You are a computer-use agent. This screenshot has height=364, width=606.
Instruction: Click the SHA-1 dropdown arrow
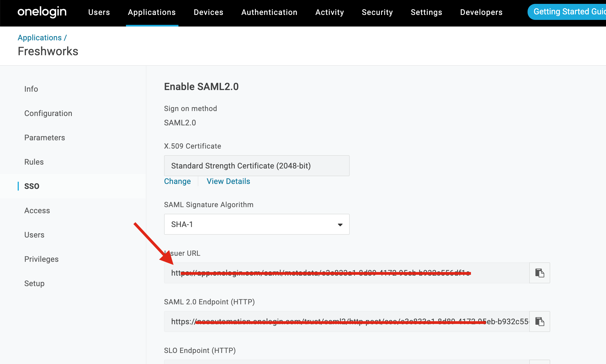coord(340,225)
